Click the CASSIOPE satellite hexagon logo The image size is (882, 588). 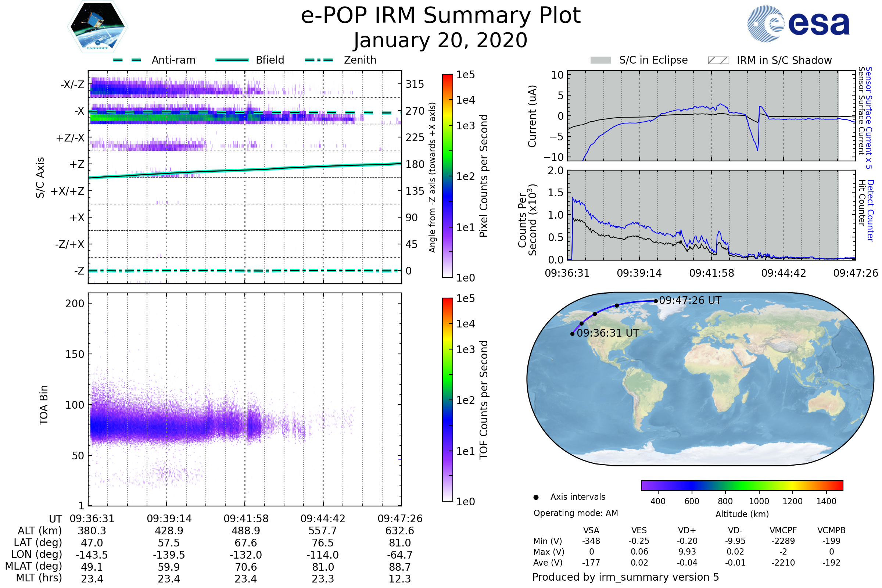tap(97, 27)
